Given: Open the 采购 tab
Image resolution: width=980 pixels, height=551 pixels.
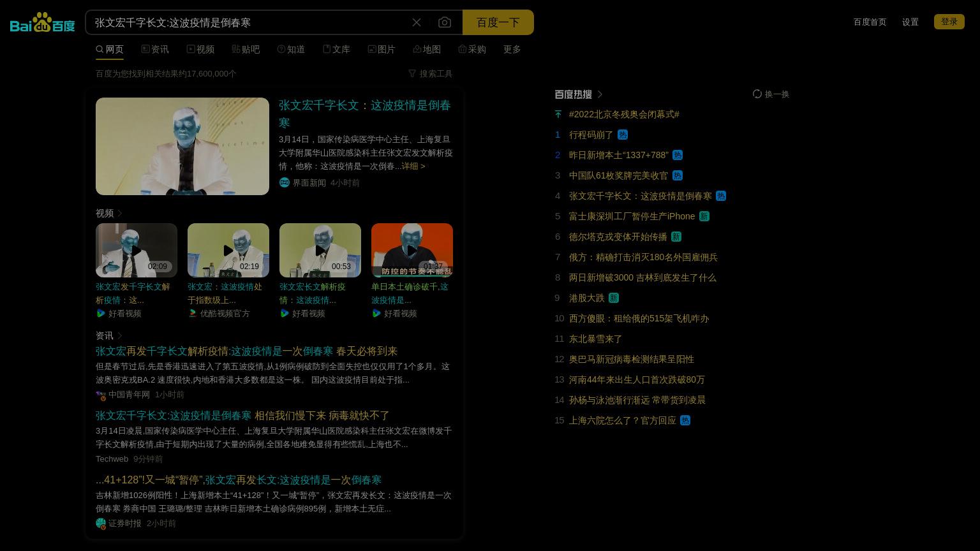Looking at the screenshot, I should tap(472, 49).
